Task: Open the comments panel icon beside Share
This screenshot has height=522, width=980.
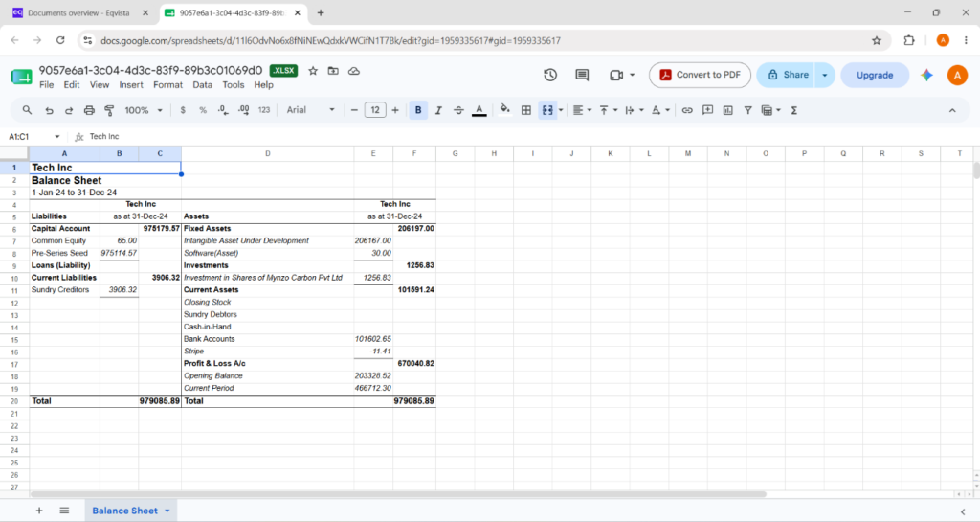Action: [582, 75]
